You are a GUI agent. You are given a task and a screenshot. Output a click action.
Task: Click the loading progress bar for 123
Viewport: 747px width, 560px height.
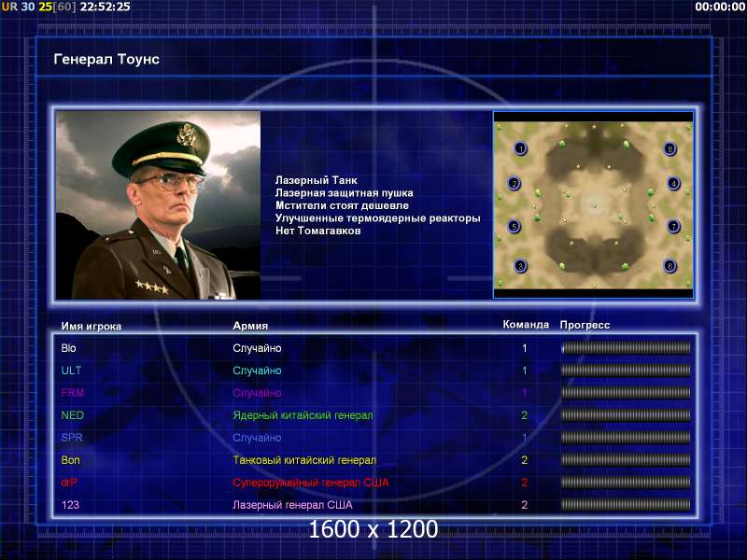(626, 505)
